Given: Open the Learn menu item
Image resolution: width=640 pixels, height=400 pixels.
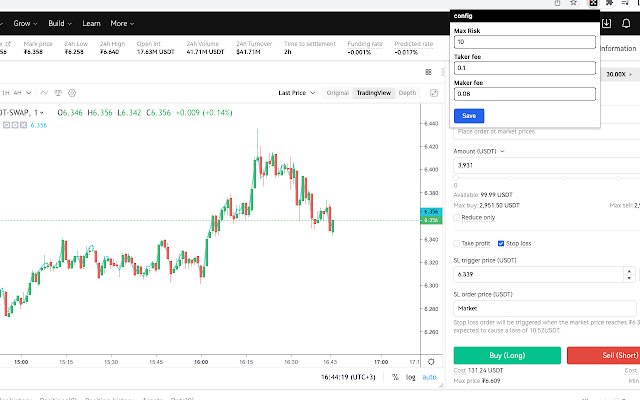Looking at the screenshot, I should pyautogui.click(x=91, y=23).
